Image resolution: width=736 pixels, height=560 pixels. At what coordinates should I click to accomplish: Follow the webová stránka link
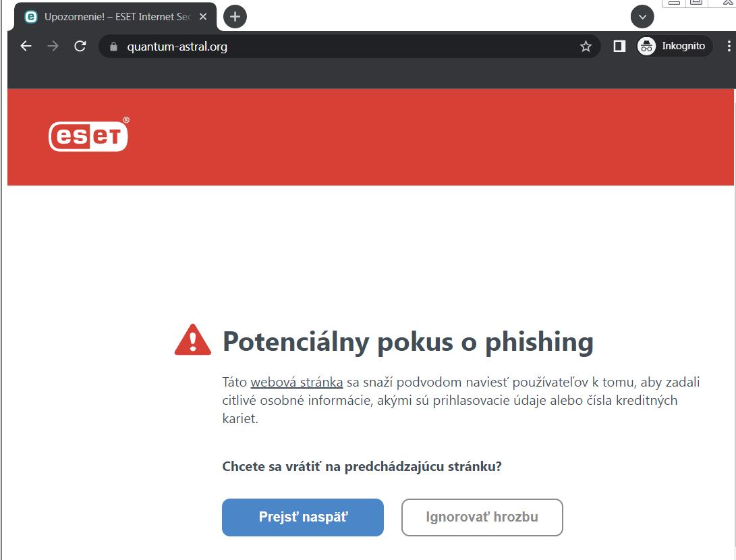(297, 383)
